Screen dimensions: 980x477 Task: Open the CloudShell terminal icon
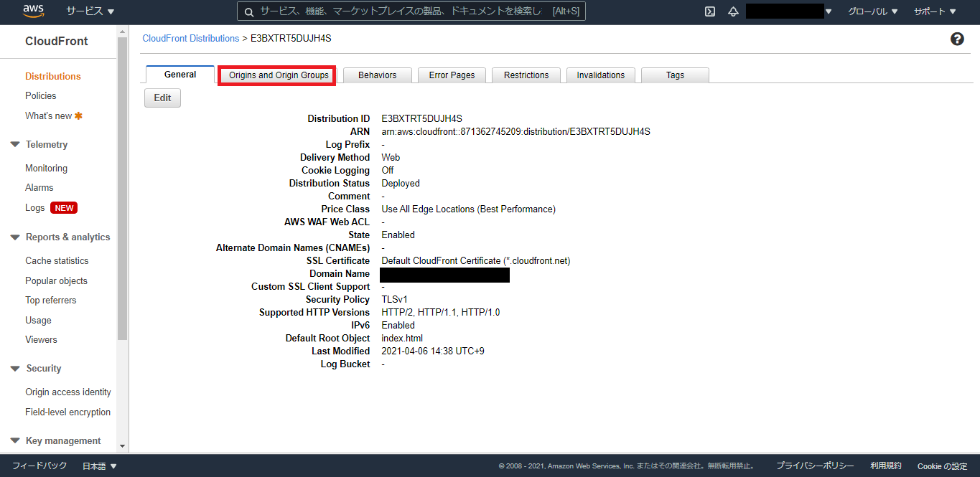pos(710,11)
